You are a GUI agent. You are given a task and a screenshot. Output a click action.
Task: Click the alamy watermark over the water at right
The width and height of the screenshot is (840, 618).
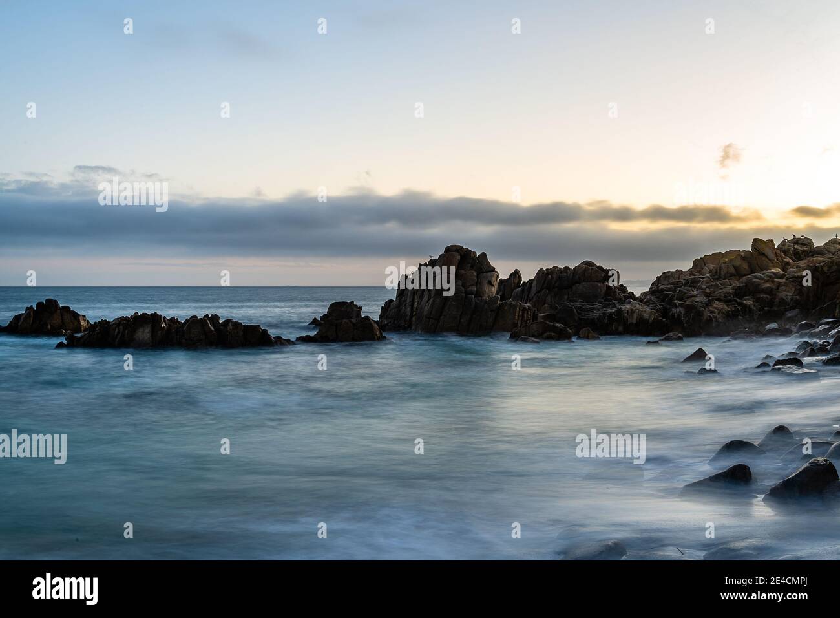point(610,446)
